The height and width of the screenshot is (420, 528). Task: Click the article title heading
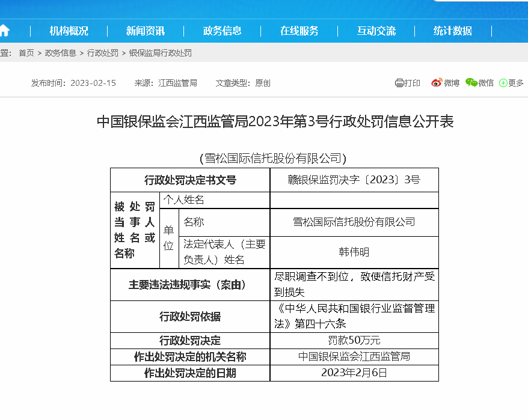pyautogui.click(x=275, y=121)
